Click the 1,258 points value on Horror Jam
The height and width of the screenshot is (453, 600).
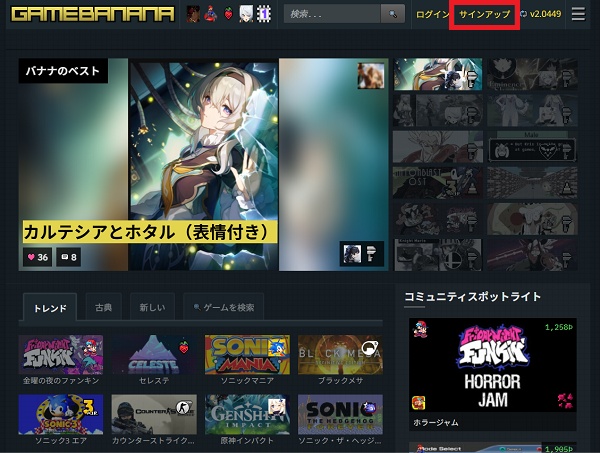pos(559,327)
